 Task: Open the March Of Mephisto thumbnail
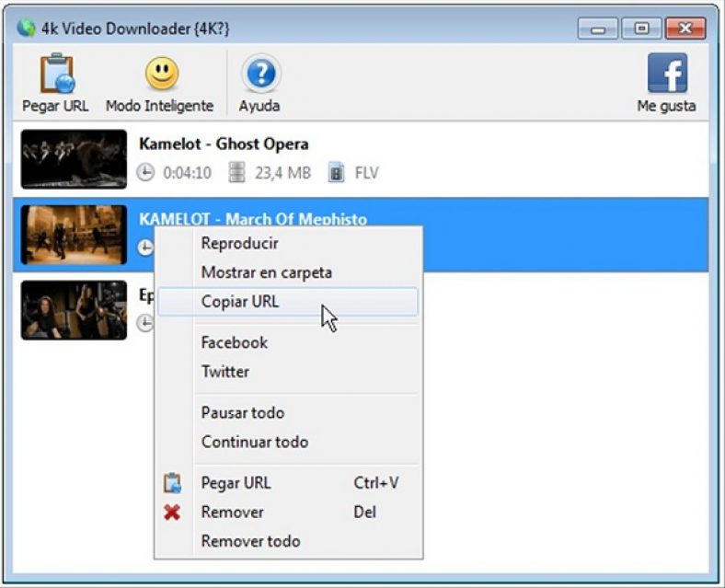(x=74, y=235)
